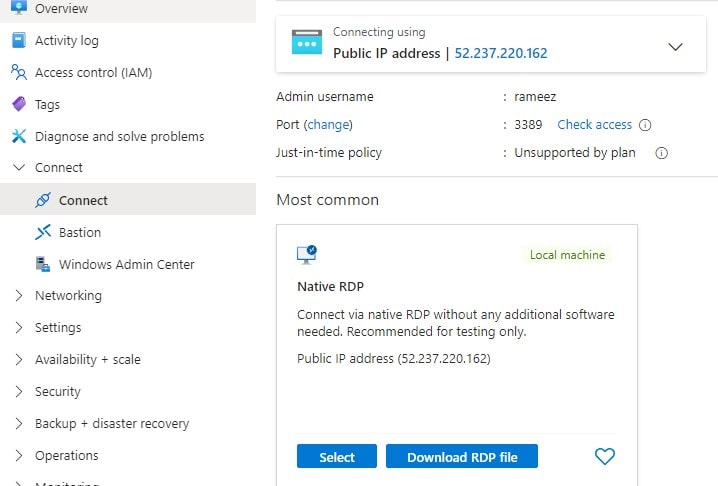Image resolution: width=718 pixels, height=486 pixels.
Task: Click the Check access link
Action: tap(594, 125)
